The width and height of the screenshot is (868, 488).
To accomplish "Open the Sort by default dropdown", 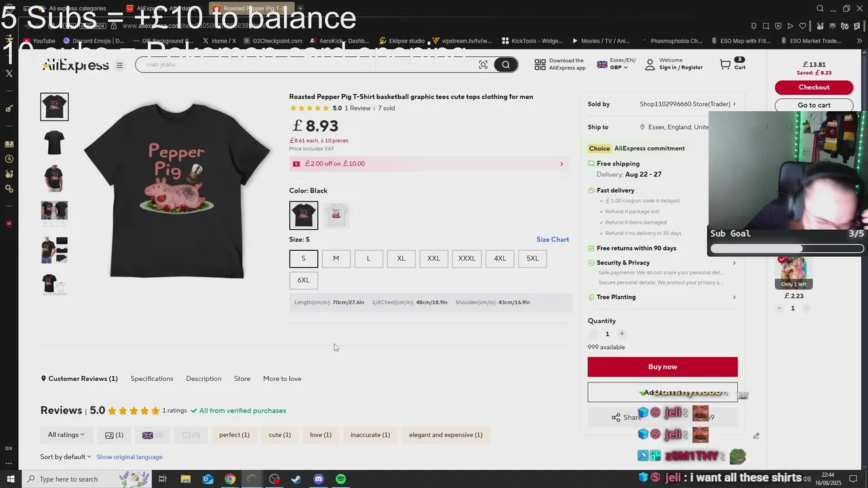I will 65,457.
